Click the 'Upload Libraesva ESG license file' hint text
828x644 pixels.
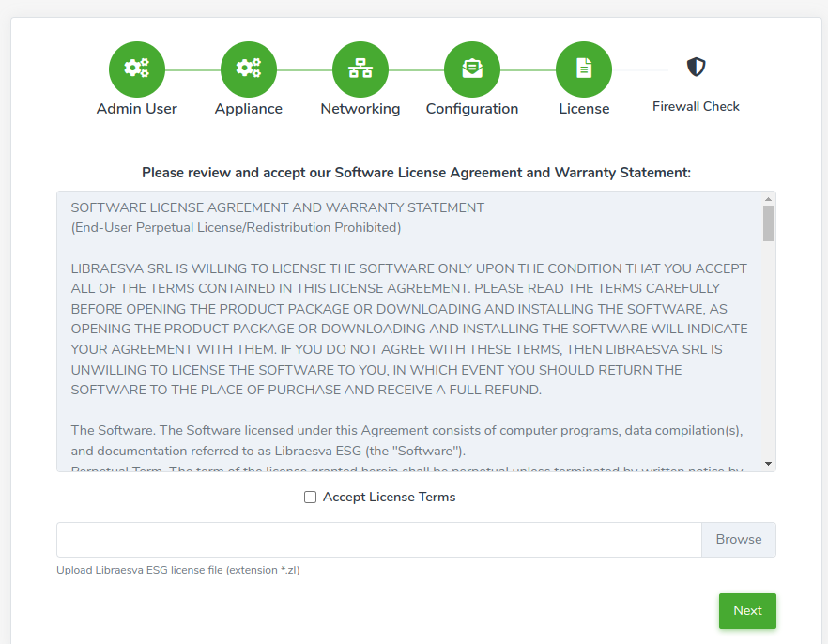(178, 570)
